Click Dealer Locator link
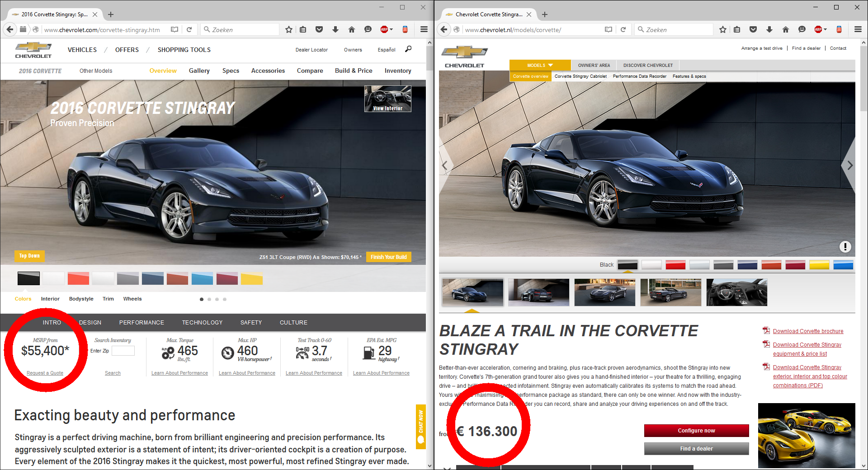The image size is (868, 470). pyautogui.click(x=311, y=50)
